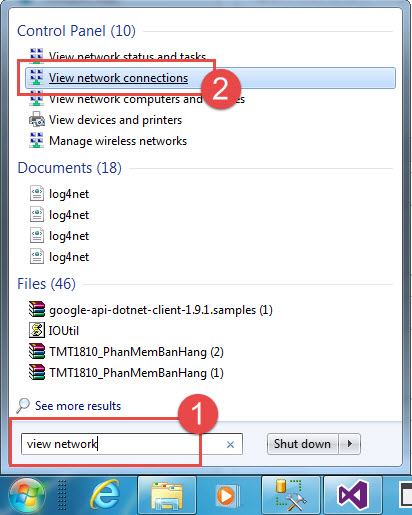
Task: Click See more results link
Action: point(78,406)
